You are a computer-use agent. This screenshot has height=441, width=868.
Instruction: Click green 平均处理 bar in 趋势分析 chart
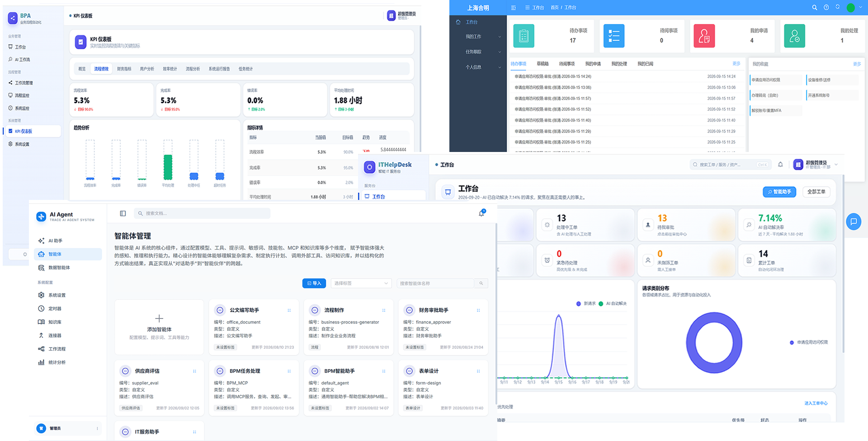click(x=168, y=167)
